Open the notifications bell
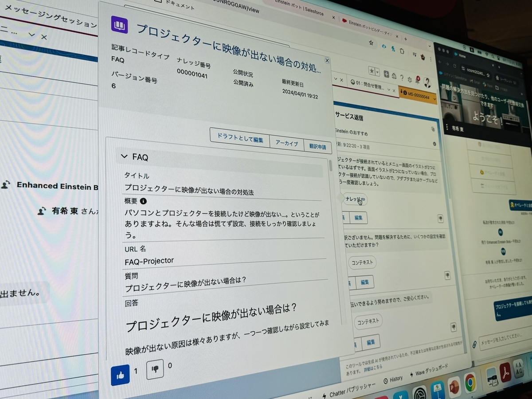This screenshot has height=399, width=532. point(418,81)
